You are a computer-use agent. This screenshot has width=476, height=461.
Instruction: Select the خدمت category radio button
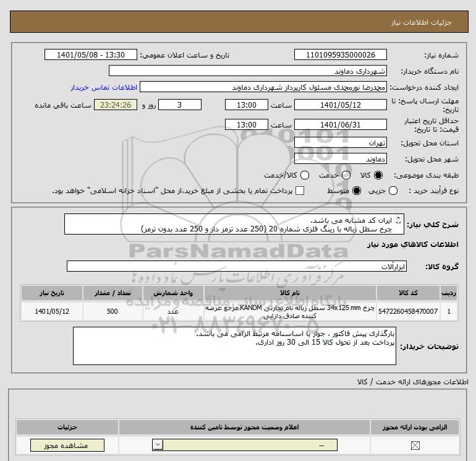[346, 175]
